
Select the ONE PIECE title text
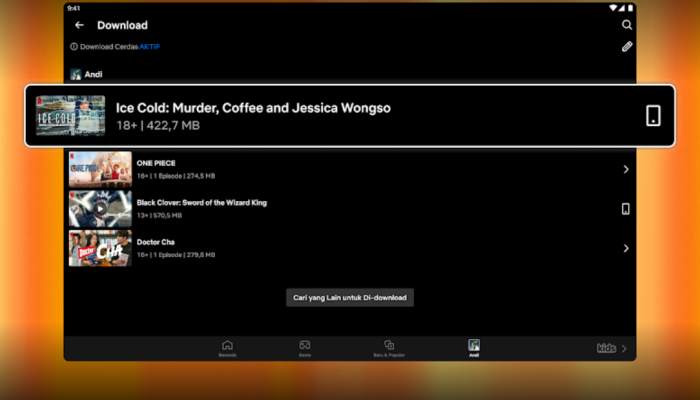pyautogui.click(x=156, y=163)
